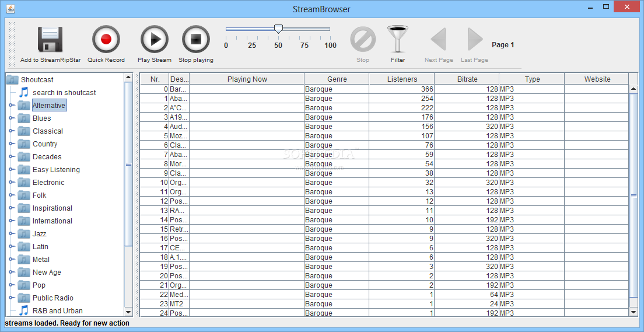Click the Decades folder icon

(24, 156)
